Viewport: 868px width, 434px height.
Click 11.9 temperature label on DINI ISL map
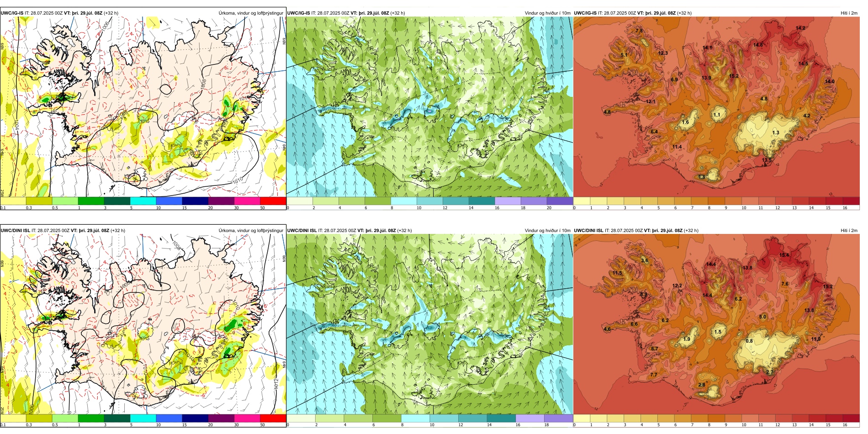[x=816, y=339]
